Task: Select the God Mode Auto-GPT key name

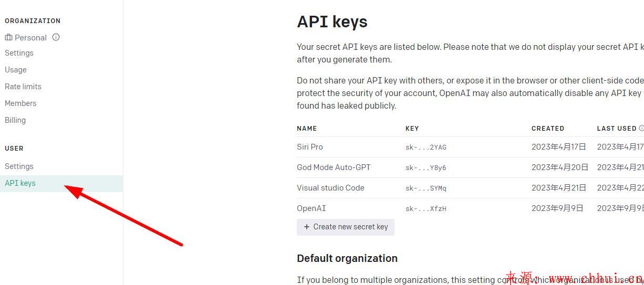Action: coord(334,167)
